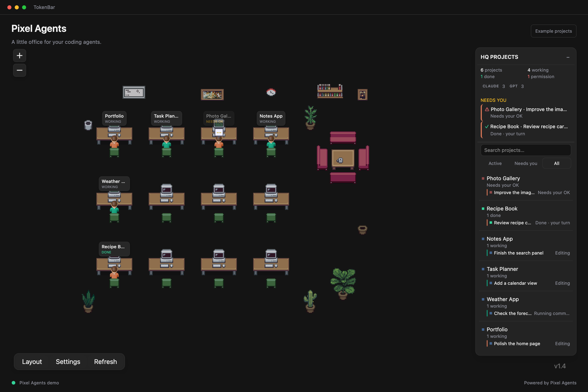Viewport: 588px width, 392px height.
Task: Click the 'Powered by Pixel Agents' link
Action: [x=550, y=383]
